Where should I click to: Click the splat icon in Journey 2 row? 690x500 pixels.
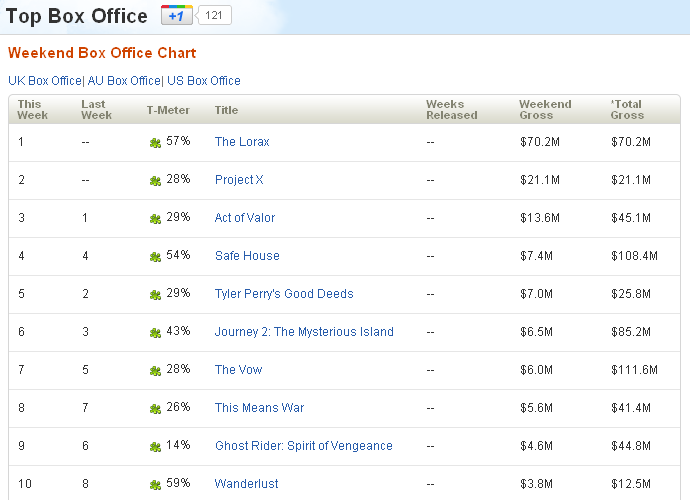point(155,333)
